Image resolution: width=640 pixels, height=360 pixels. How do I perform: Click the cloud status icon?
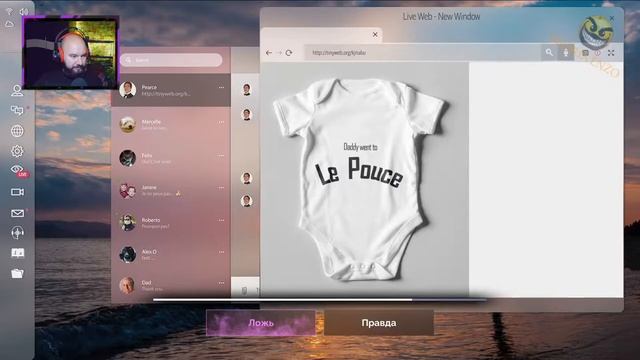(9, 24)
